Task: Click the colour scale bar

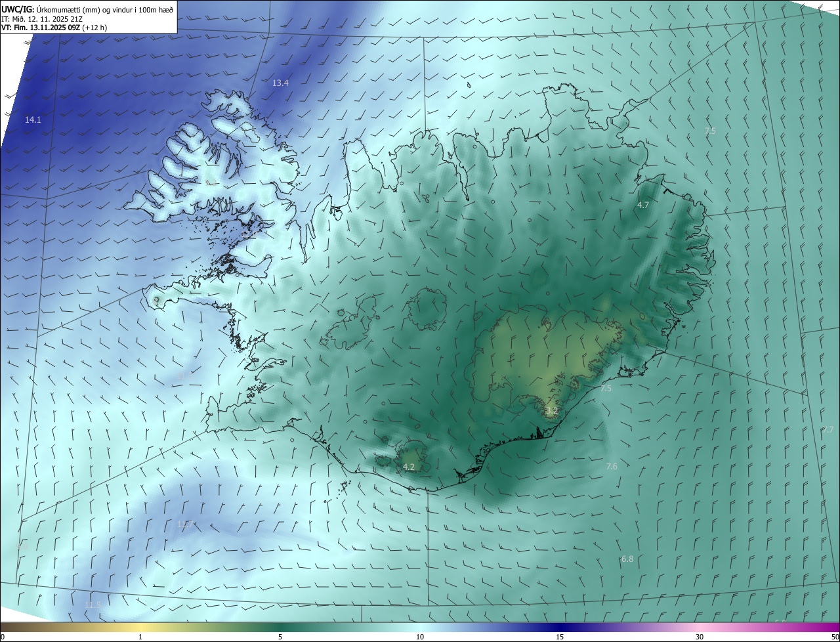Action: (x=420, y=627)
